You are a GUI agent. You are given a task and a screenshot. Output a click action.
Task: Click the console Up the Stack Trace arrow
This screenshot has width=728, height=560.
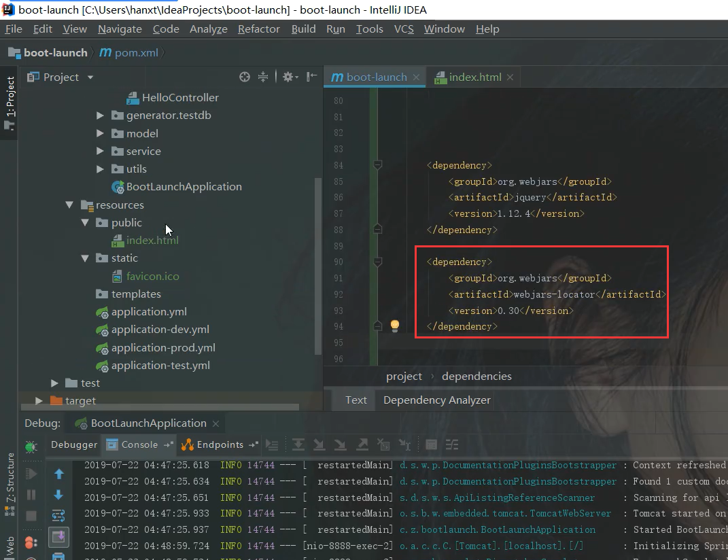point(58,474)
